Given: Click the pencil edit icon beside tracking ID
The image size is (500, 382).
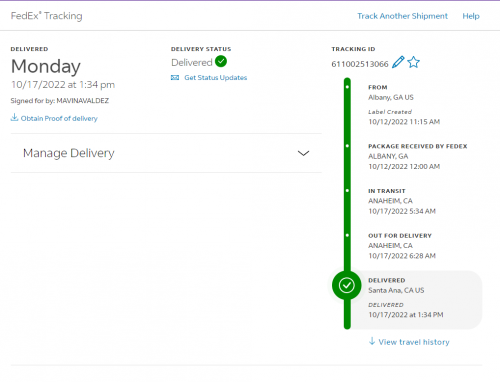Looking at the screenshot, I should click(398, 62).
